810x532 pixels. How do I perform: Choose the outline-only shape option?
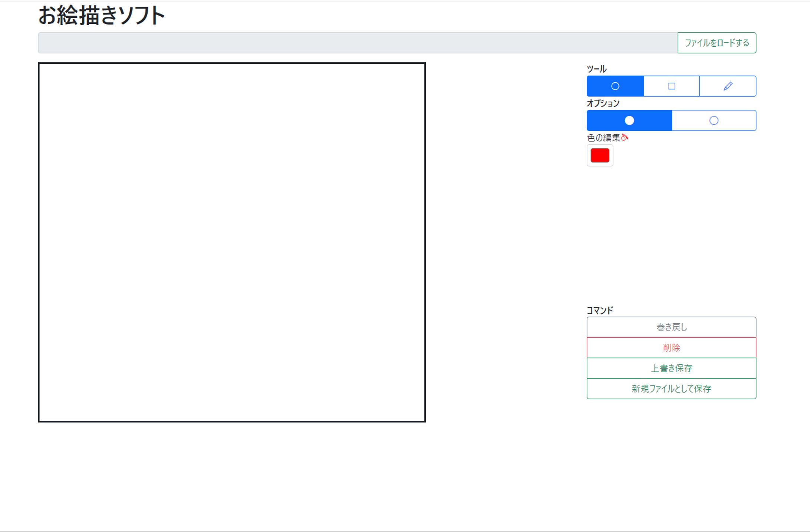(714, 120)
